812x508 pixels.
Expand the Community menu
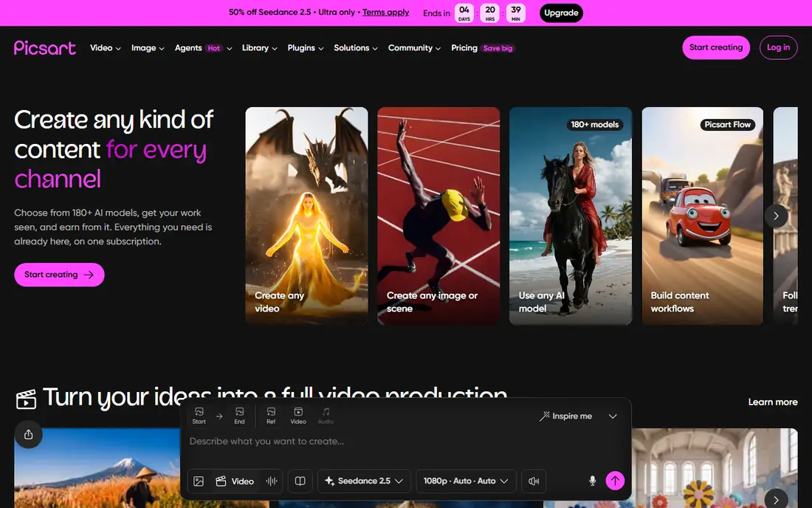[414, 48]
